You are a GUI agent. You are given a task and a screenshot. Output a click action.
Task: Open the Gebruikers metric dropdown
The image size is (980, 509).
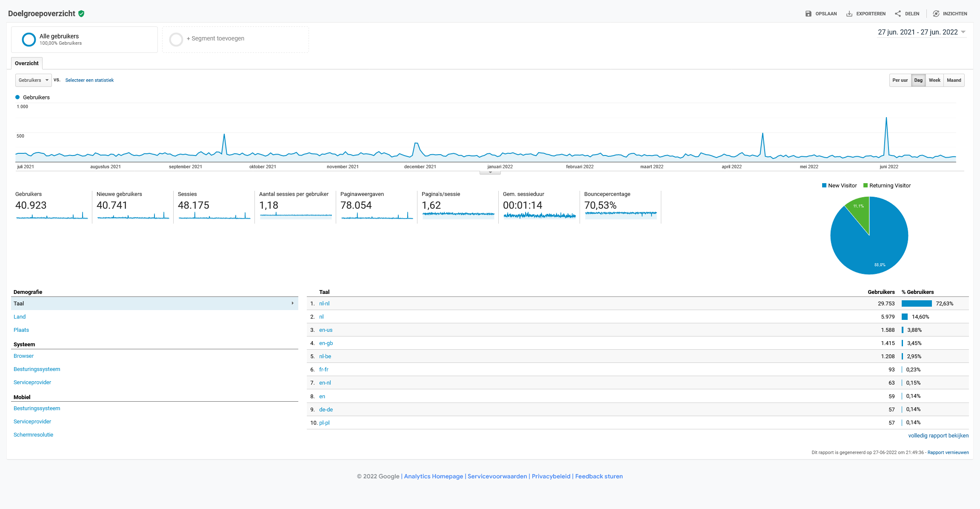point(34,80)
